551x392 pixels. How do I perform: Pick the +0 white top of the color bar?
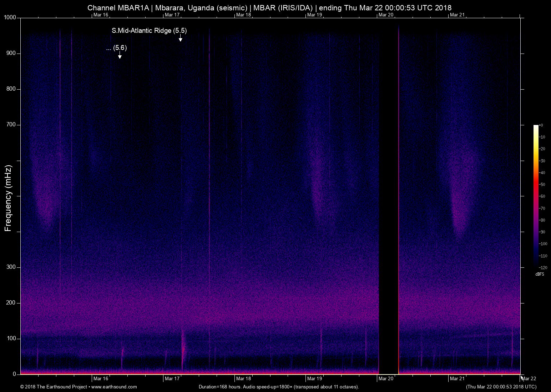point(536,127)
